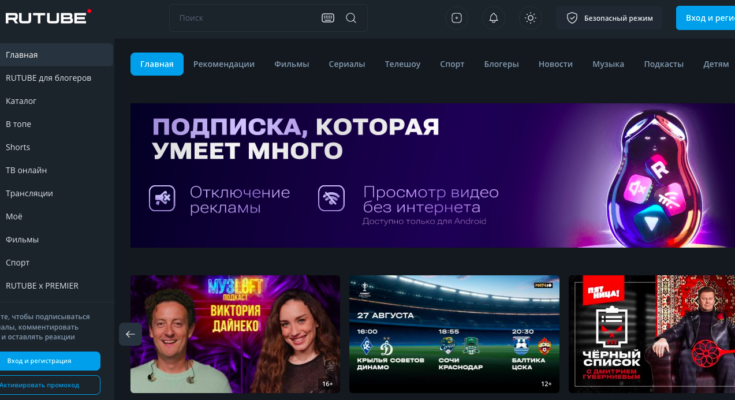Select the Блогеры tab
The width and height of the screenshot is (735, 400).
click(x=501, y=64)
